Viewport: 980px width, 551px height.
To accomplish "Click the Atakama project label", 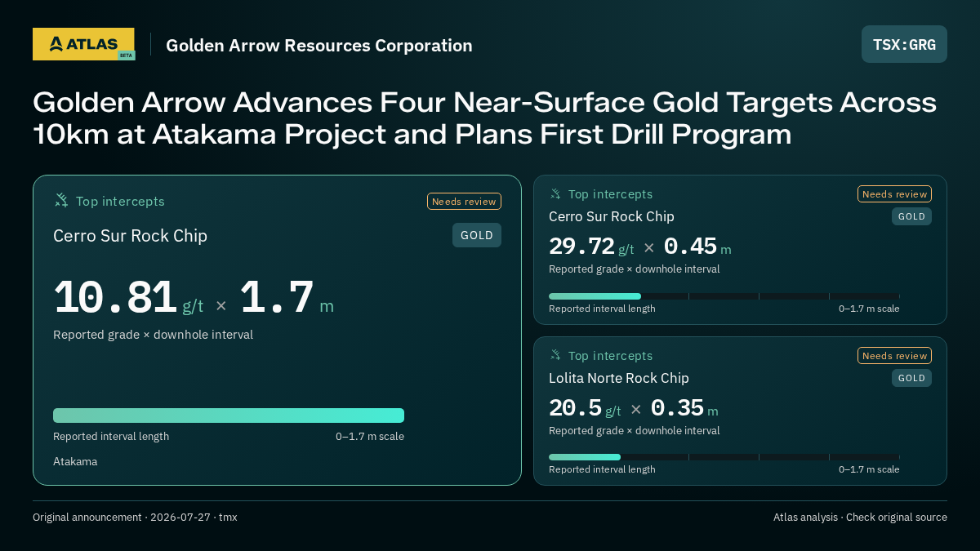I will click(75, 461).
